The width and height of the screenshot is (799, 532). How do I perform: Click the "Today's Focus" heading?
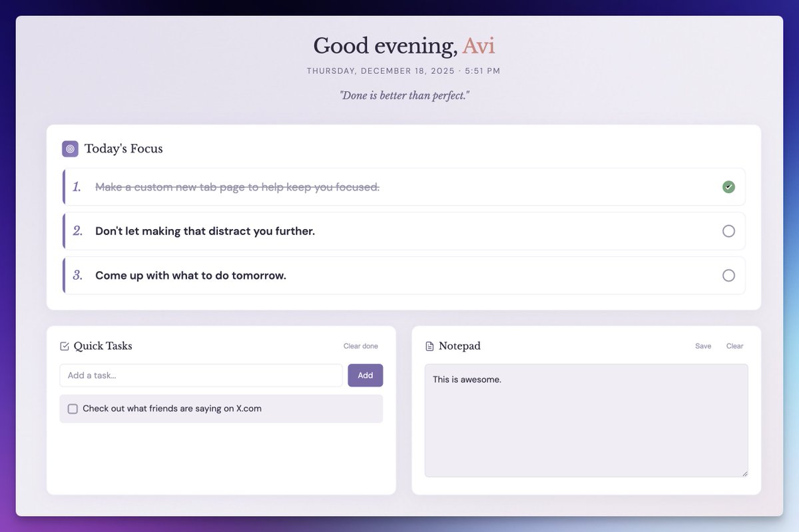coord(124,148)
